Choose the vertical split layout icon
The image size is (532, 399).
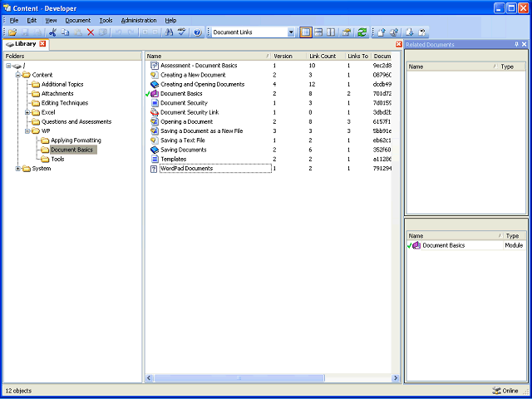click(x=331, y=32)
